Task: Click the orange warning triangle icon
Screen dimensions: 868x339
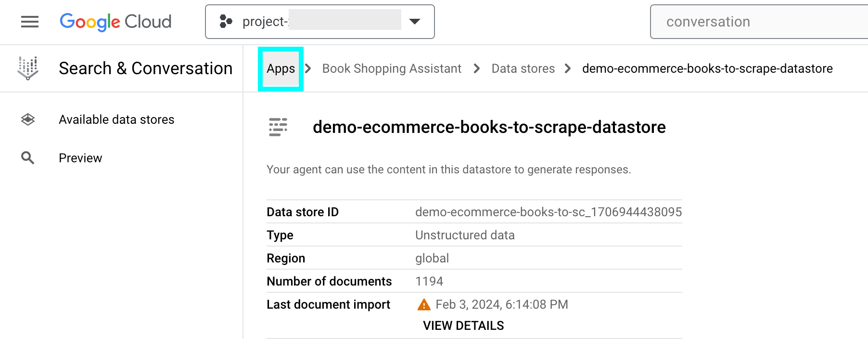Action: click(x=424, y=304)
